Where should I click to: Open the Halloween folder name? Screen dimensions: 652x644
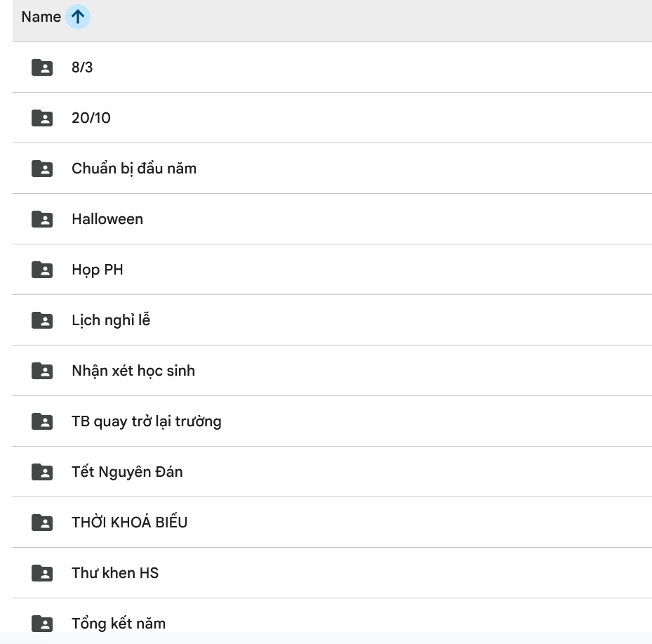[x=107, y=219]
